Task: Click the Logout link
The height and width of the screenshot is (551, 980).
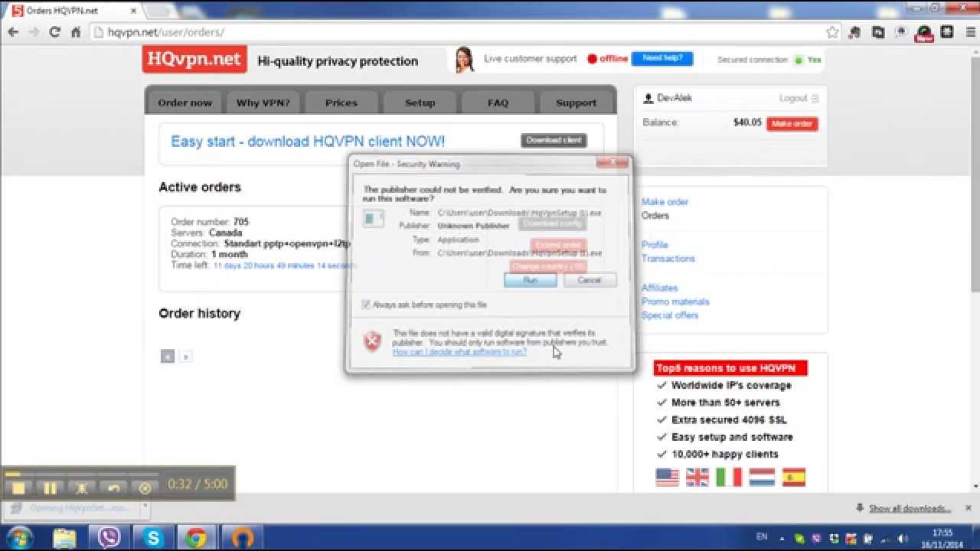Action: coord(793,98)
